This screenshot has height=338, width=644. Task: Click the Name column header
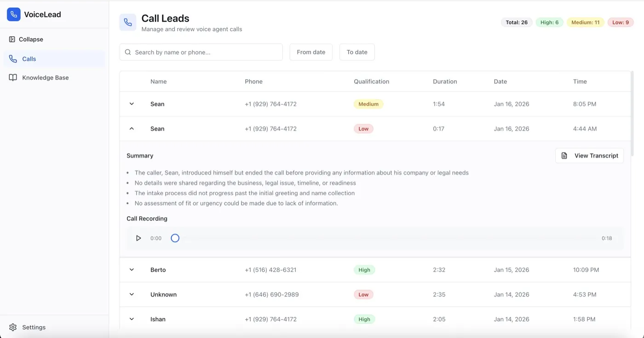tap(159, 82)
